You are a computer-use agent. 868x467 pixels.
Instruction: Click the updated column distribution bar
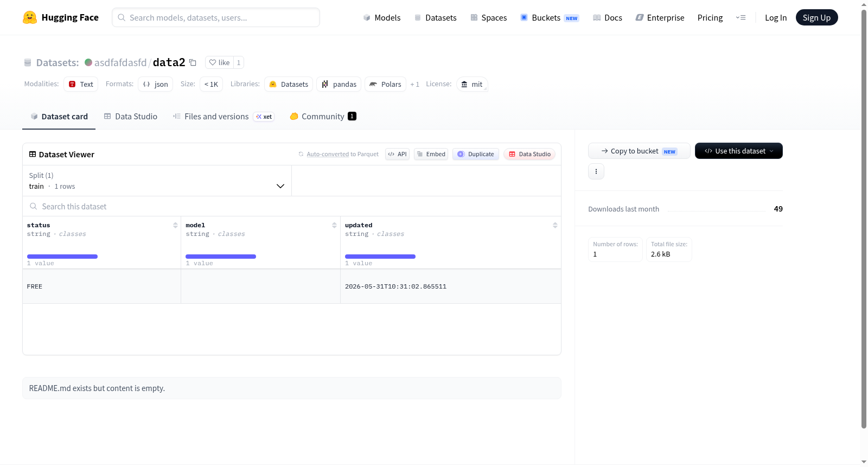click(x=380, y=257)
